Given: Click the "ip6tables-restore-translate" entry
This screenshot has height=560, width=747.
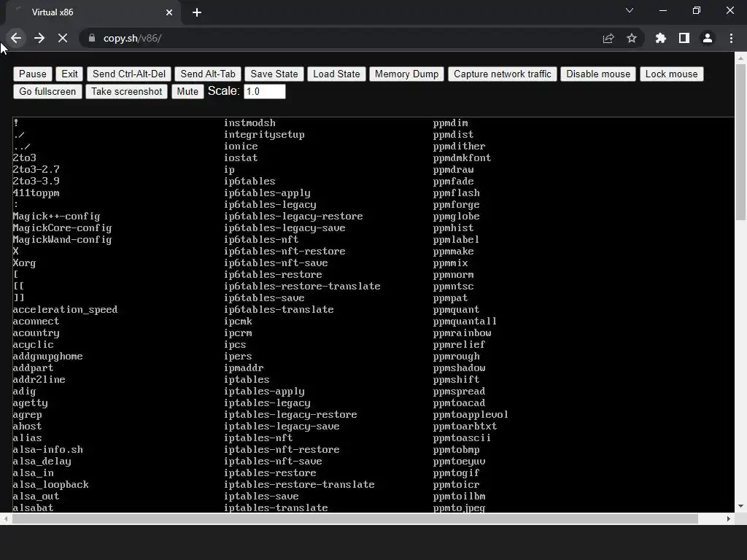Looking at the screenshot, I should (302, 286).
